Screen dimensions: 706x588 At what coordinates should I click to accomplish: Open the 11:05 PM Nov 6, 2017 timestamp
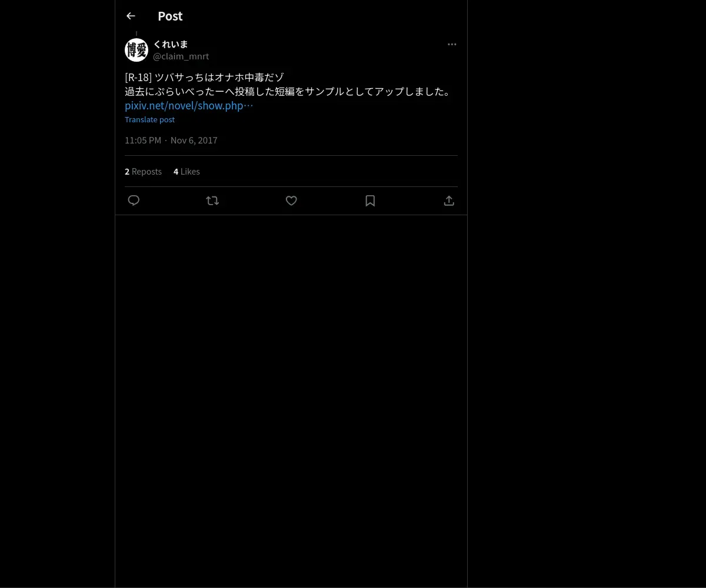click(171, 140)
